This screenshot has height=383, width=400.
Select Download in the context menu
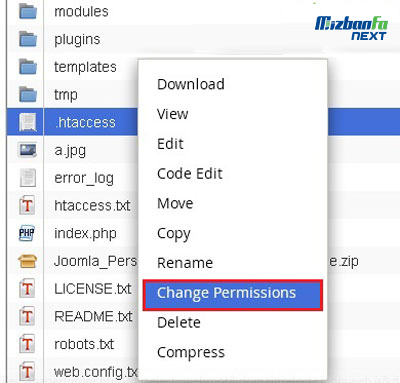(191, 84)
